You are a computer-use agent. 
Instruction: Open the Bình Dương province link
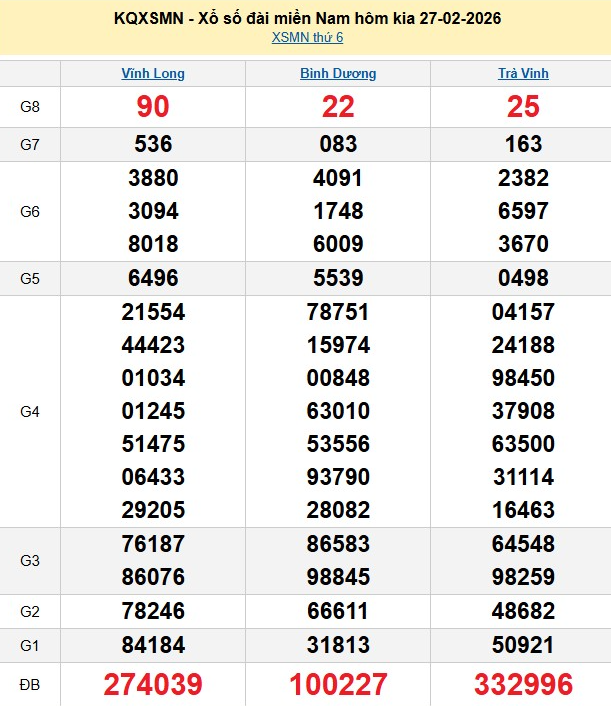point(338,73)
